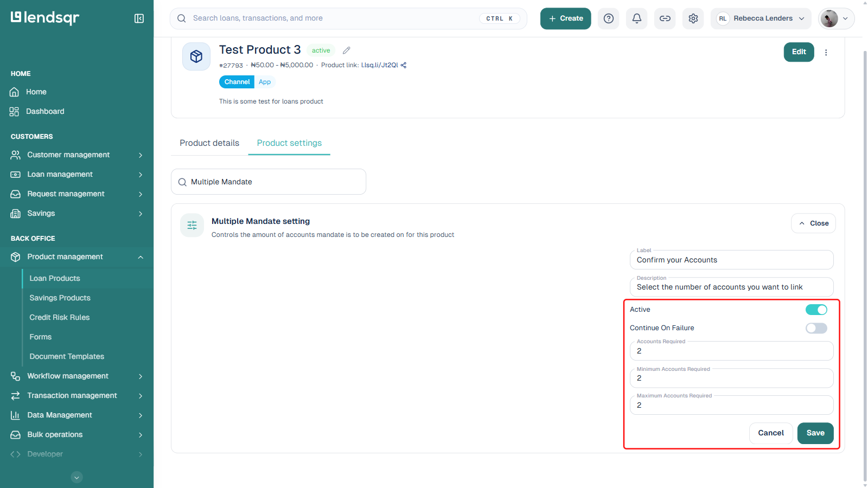Image resolution: width=868 pixels, height=488 pixels.
Task: Enable Continue On Failure switch
Action: (816, 328)
